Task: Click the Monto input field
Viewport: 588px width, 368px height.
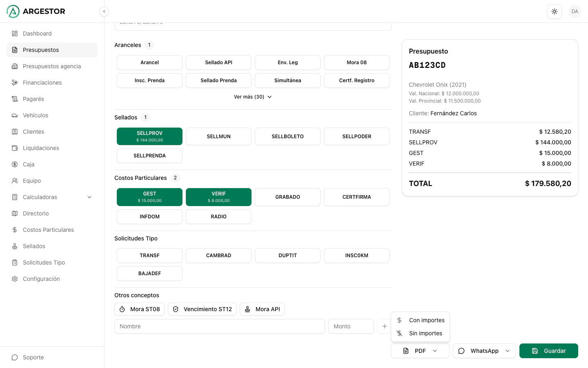Action: coord(351,326)
